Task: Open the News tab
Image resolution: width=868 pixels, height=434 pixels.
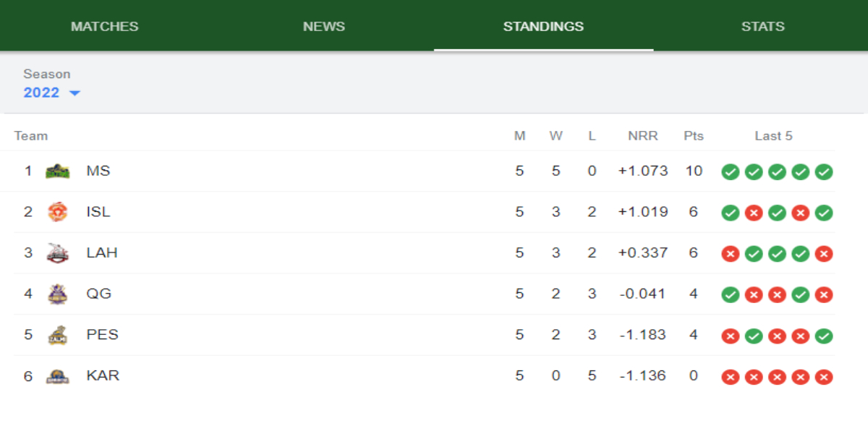Action: click(324, 27)
